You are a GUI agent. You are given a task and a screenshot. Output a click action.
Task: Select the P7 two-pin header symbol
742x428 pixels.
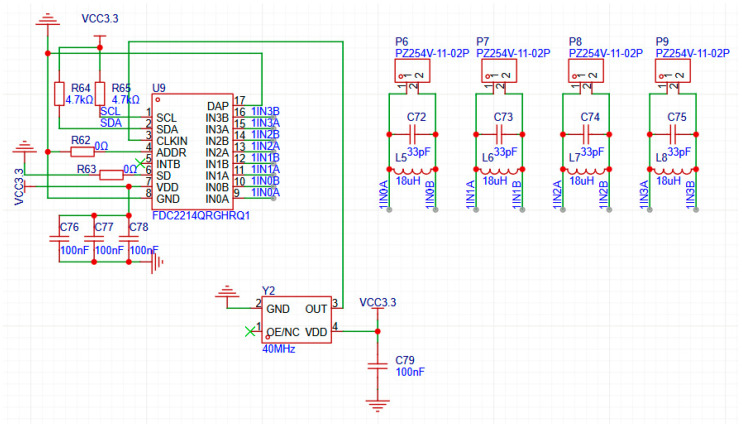(499, 71)
